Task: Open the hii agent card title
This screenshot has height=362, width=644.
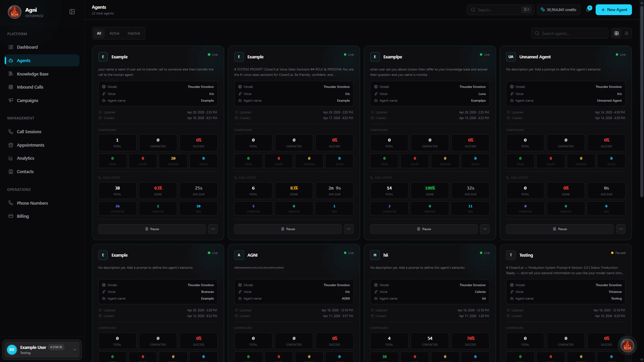Action: click(386, 255)
